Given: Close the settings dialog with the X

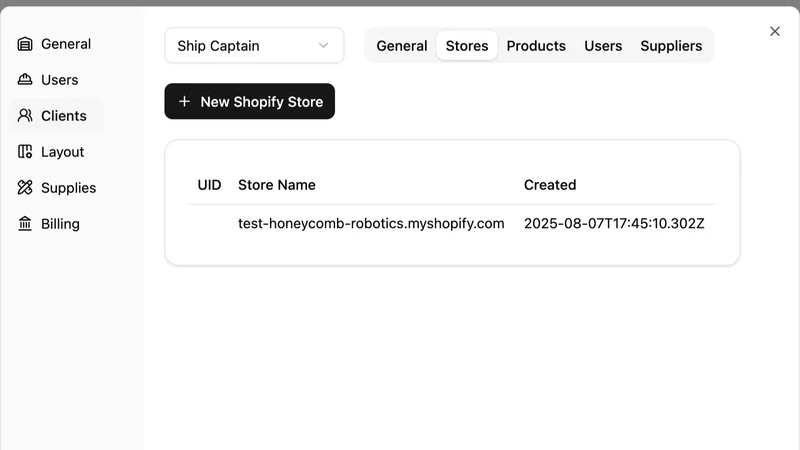Looking at the screenshot, I should [774, 31].
